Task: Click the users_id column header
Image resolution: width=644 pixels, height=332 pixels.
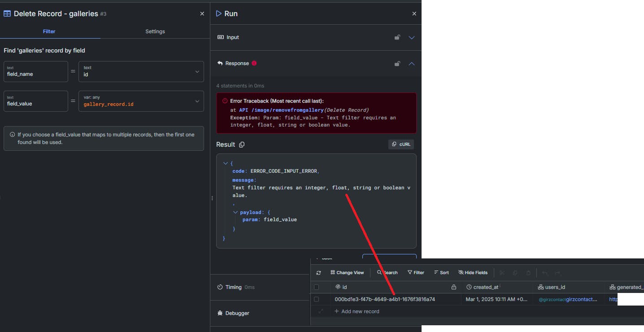Action: tap(569, 287)
